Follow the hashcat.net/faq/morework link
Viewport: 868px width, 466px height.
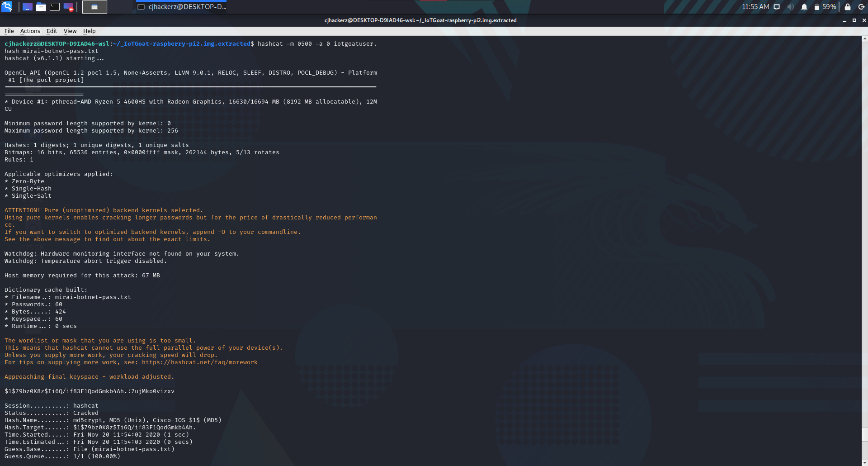[200, 362]
